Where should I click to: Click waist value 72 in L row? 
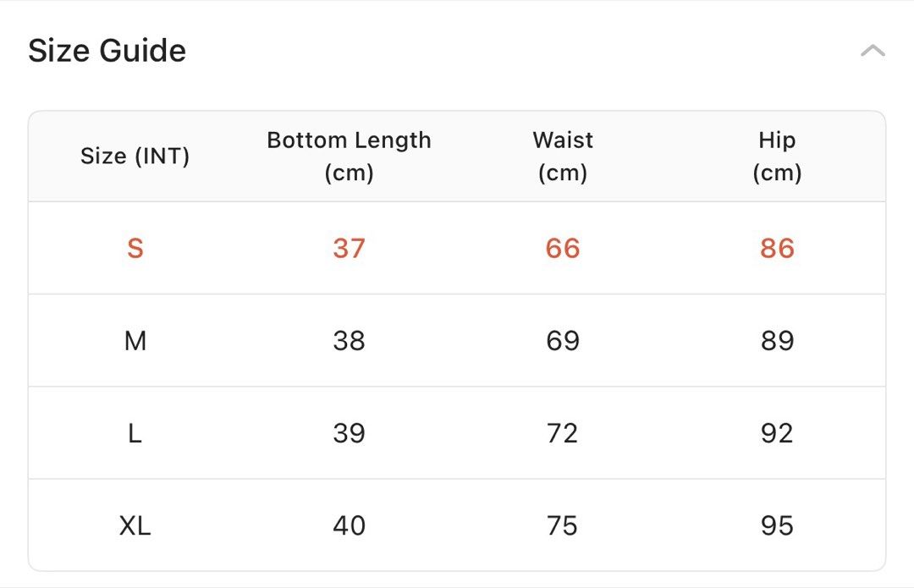563,433
